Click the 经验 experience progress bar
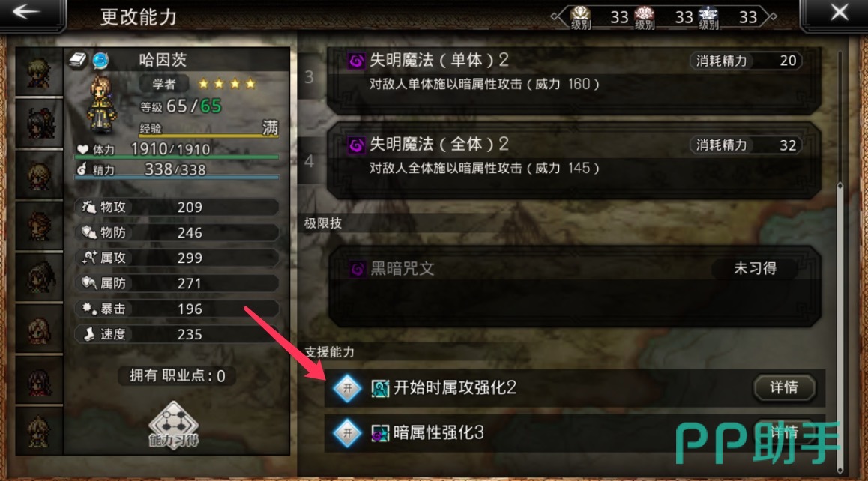868x481 pixels. [208, 135]
